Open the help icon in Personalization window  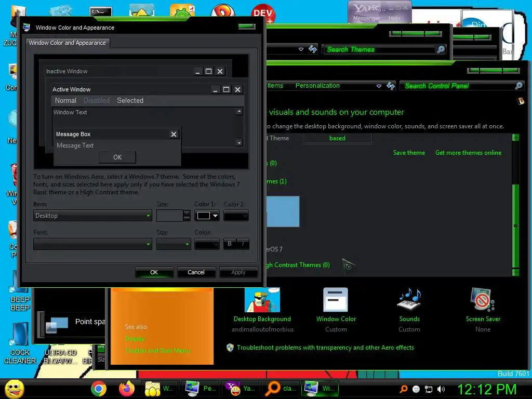[521, 101]
